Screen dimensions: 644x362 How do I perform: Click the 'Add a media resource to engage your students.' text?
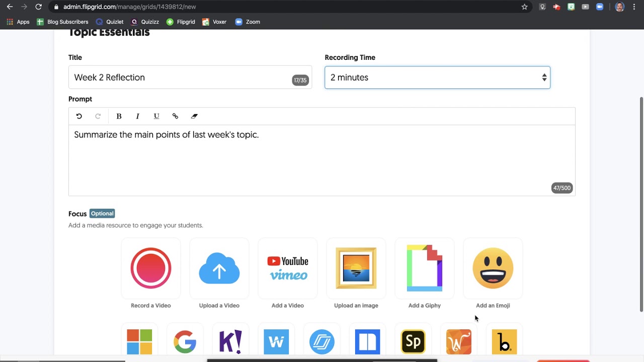point(136,225)
